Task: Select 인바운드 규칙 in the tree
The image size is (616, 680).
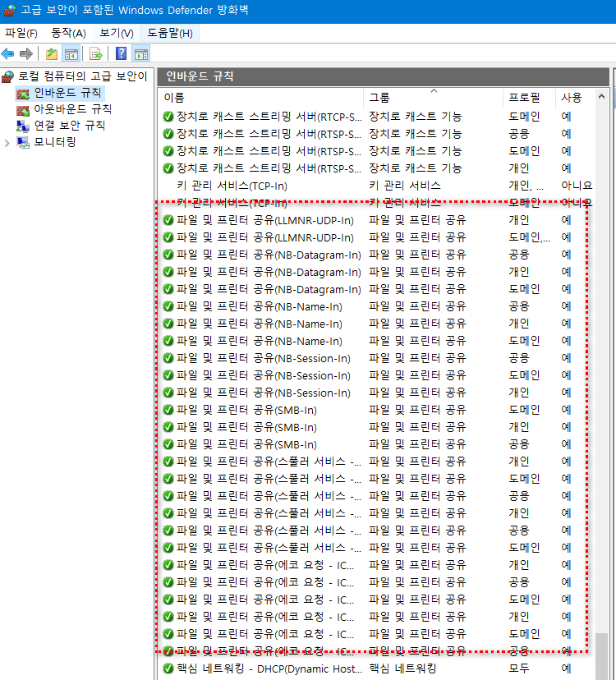Action: point(67,93)
